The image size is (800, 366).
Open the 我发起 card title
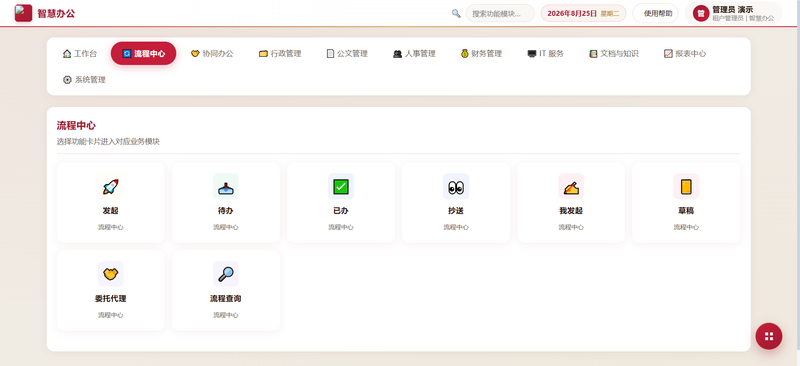point(571,211)
